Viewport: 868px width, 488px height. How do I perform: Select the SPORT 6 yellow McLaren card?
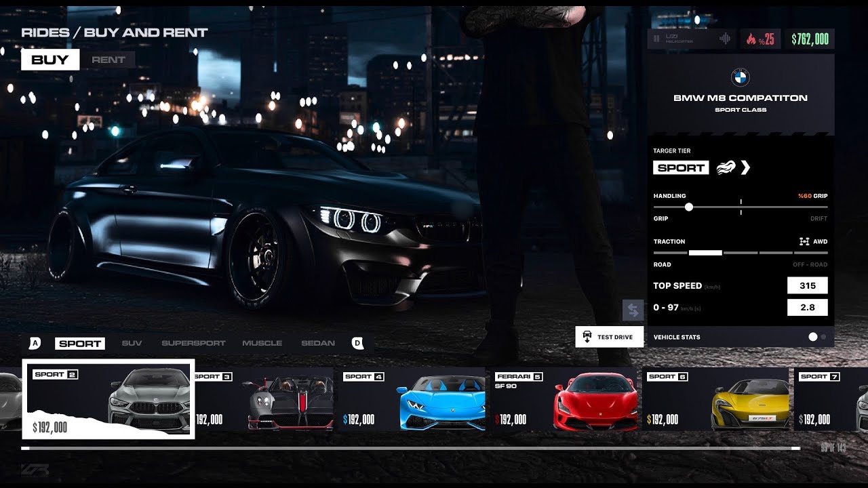[x=716, y=399]
